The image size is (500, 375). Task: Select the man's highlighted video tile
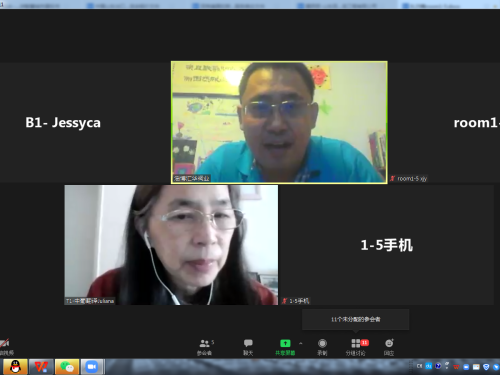point(279,122)
